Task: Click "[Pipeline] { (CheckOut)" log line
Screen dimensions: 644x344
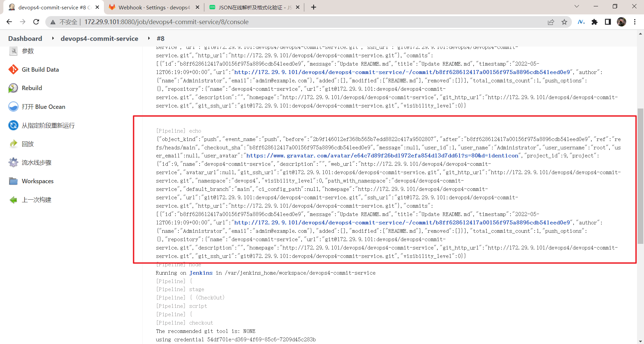Action: pyautogui.click(x=190, y=297)
